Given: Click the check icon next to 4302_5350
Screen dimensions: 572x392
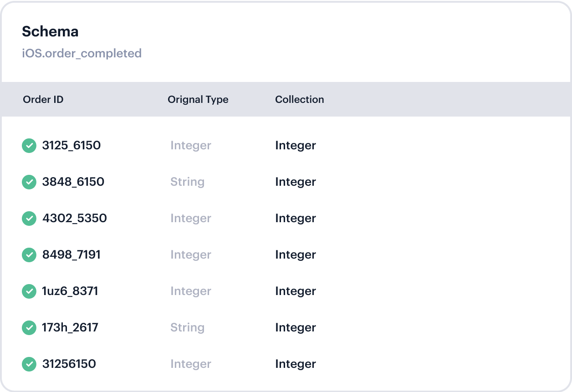Looking at the screenshot, I should point(29,219).
